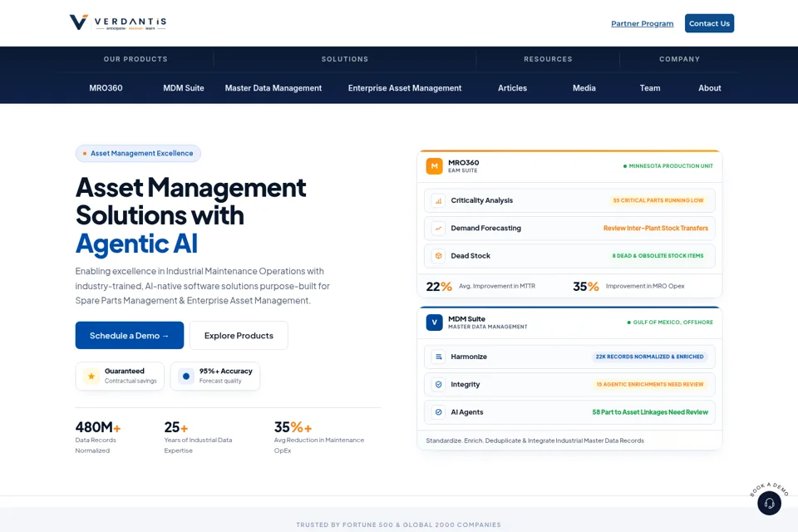798x532 pixels.
Task: Open Articles under Resources
Action: [x=513, y=88]
